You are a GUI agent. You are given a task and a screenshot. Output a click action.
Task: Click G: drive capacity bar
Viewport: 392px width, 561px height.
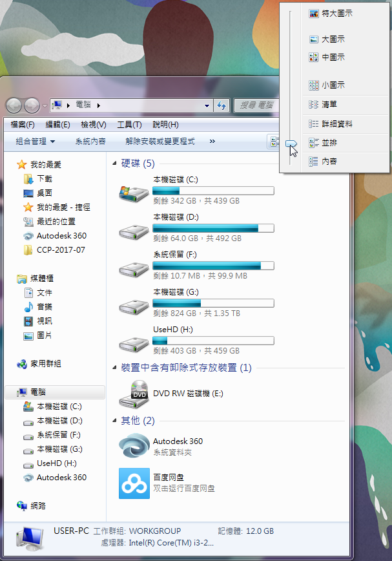(x=213, y=303)
